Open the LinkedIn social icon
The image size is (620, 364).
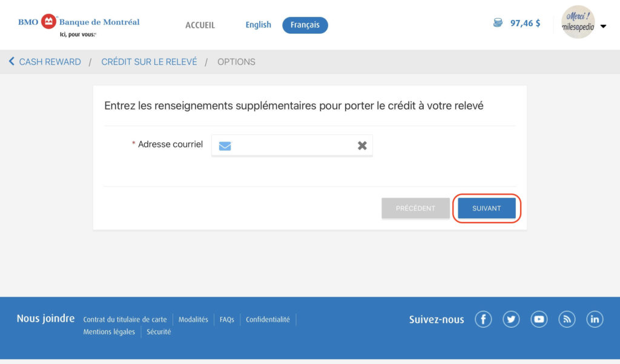[595, 319]
